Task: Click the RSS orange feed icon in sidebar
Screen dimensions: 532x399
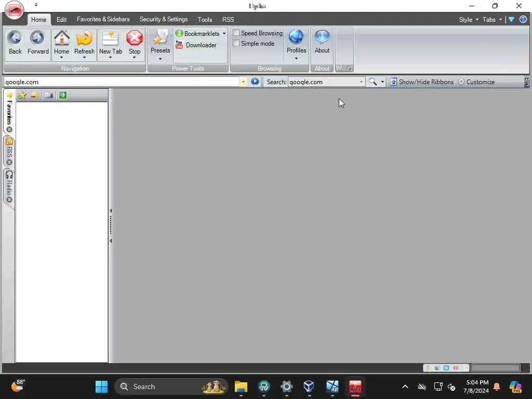Action: (9, 141)
